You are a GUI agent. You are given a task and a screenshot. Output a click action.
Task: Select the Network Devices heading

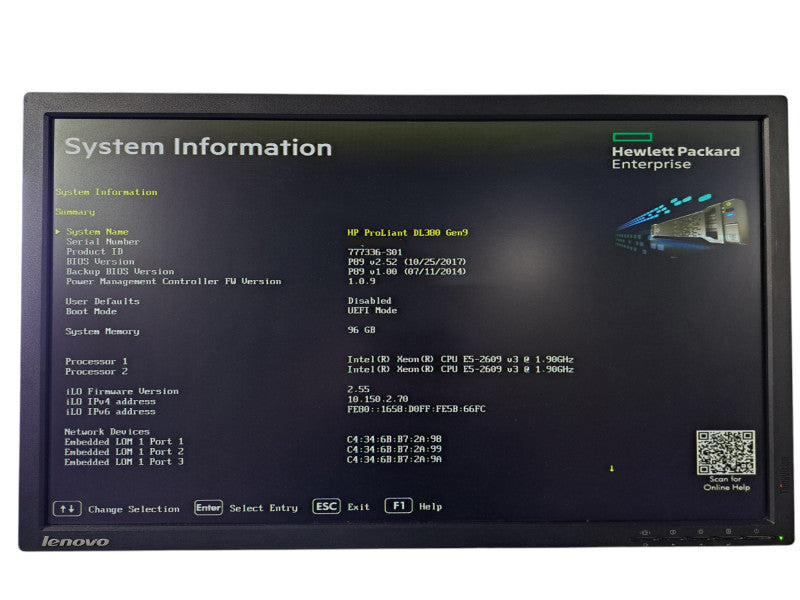[x=107, y=432]
